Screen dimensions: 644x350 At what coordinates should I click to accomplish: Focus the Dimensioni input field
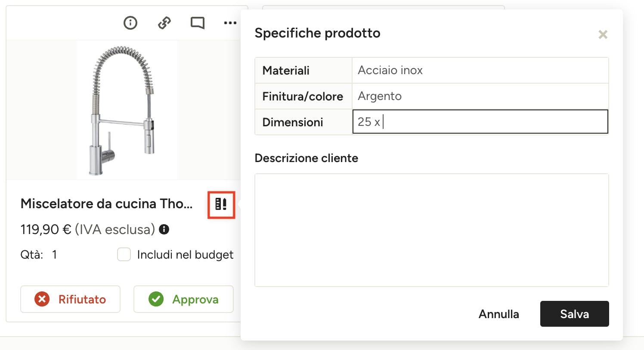coord(480,122)
